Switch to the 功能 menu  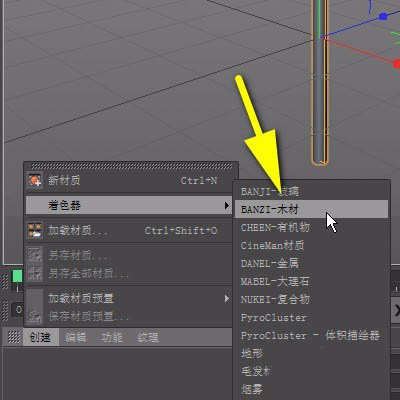pos(112,337)
